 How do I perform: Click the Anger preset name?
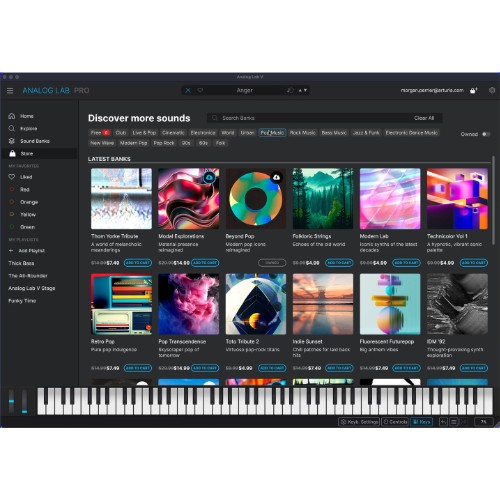(245, 90)
